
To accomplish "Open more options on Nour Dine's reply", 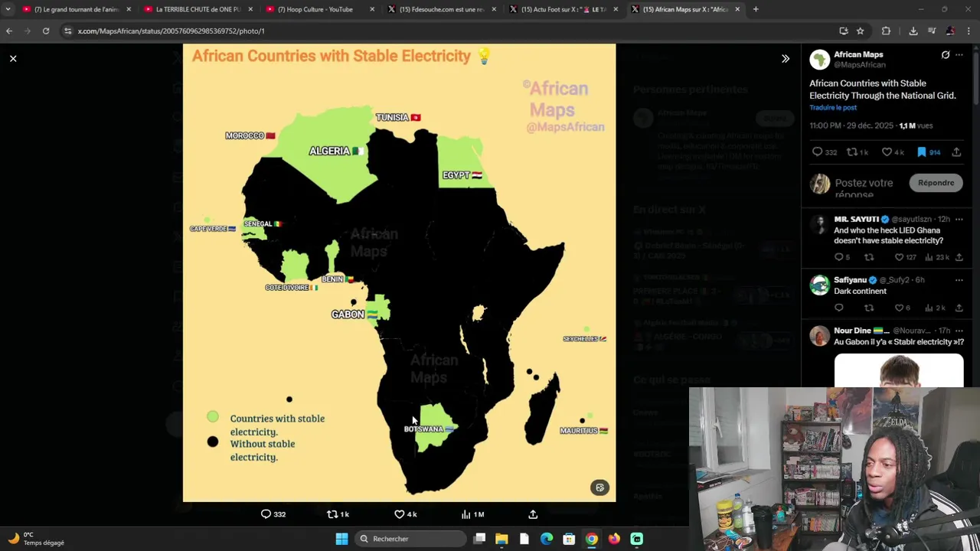I will [959, 331].
